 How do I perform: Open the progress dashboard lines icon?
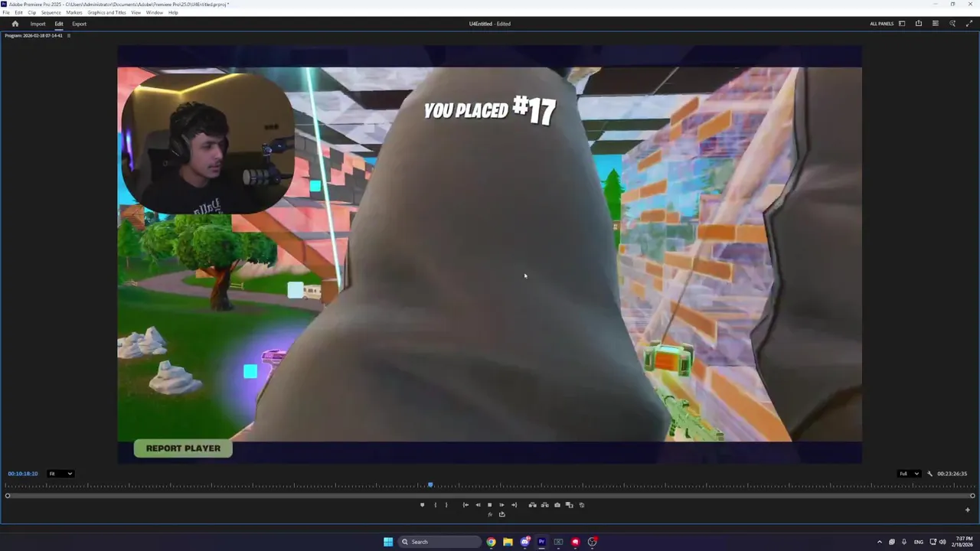click(x=935, y=24)
